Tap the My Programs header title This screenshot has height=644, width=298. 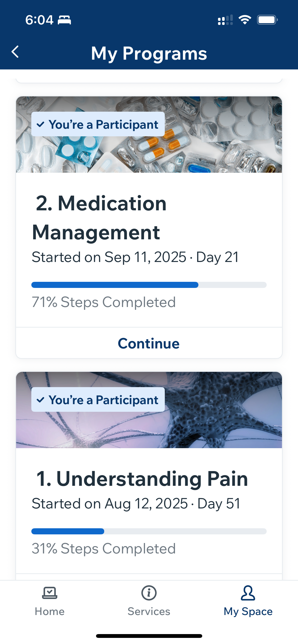pos(149,53)
